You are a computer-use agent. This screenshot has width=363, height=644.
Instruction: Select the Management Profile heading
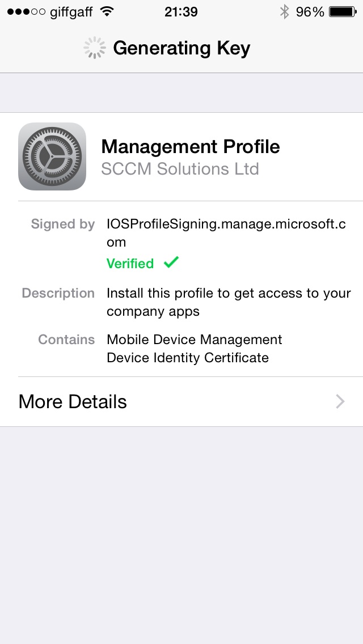[190, 147]
